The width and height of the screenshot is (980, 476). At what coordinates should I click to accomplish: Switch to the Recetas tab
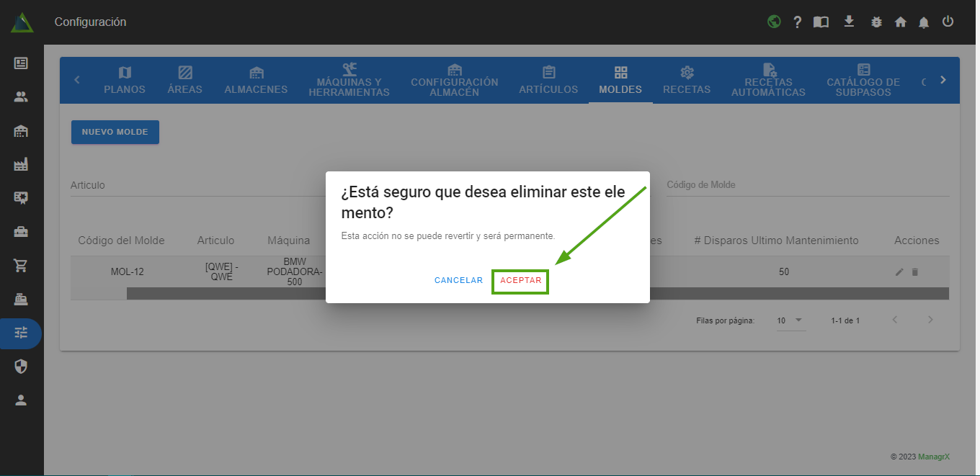click(x=687, y=80)
